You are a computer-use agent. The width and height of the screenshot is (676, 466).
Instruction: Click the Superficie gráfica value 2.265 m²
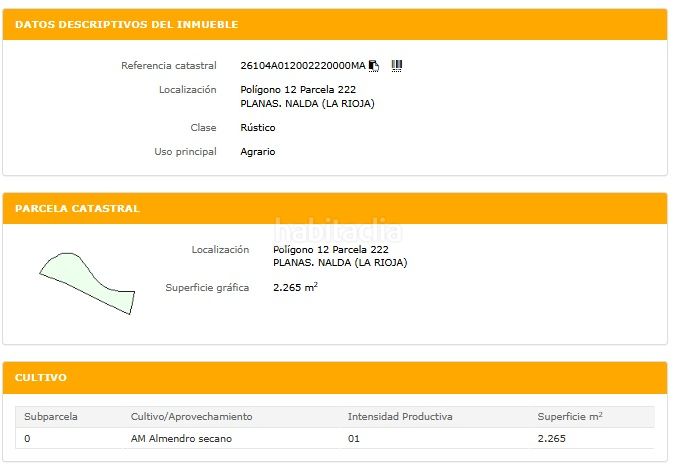[295, 288]
